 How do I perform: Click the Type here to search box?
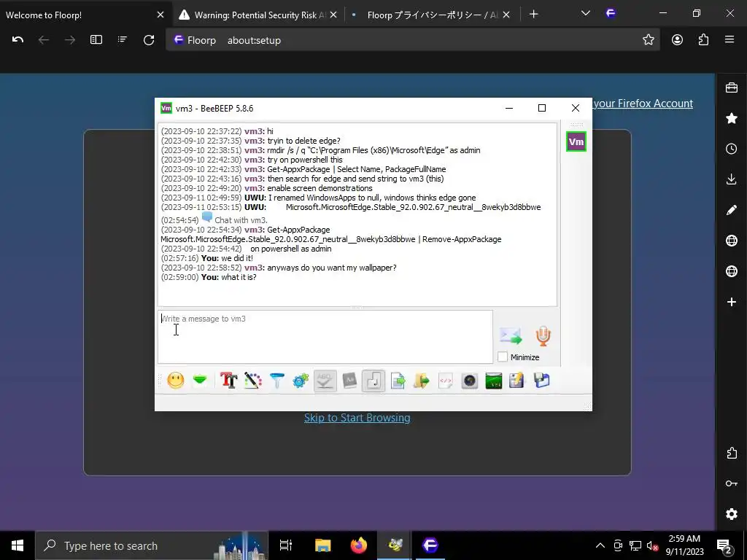[x=152, y=545]
